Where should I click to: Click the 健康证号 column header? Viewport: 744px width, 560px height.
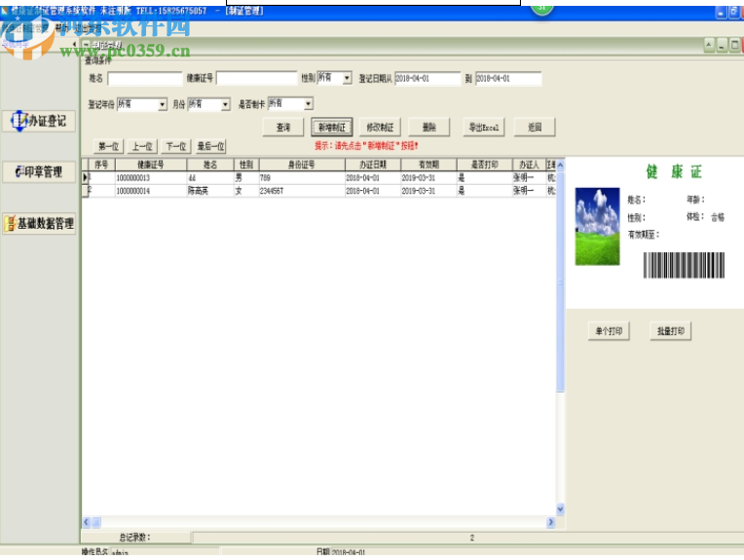151,165
